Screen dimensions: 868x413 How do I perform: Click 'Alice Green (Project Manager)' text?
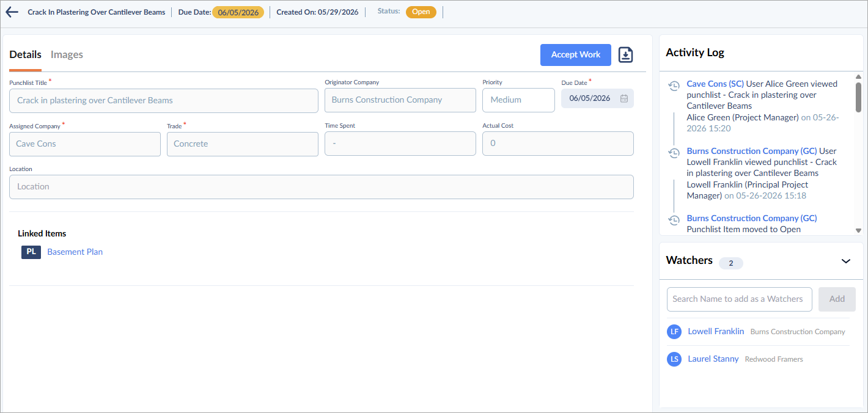[743, 117]
